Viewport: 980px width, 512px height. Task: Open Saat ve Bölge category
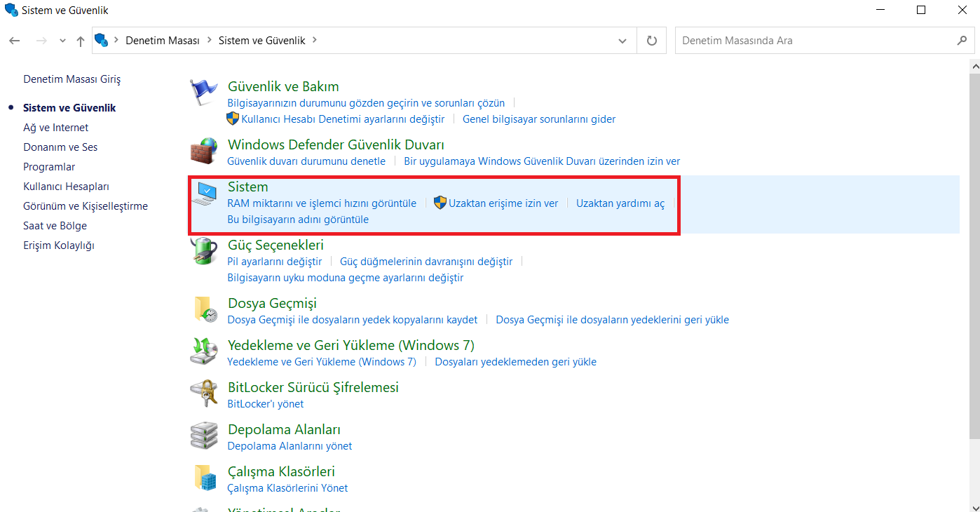point(55,226)
